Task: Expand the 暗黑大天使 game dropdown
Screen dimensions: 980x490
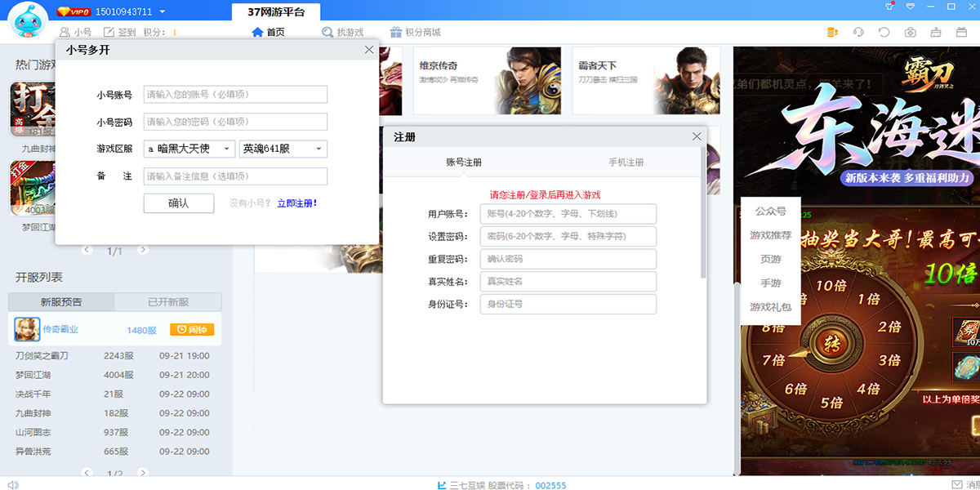Action: (189, 149)
